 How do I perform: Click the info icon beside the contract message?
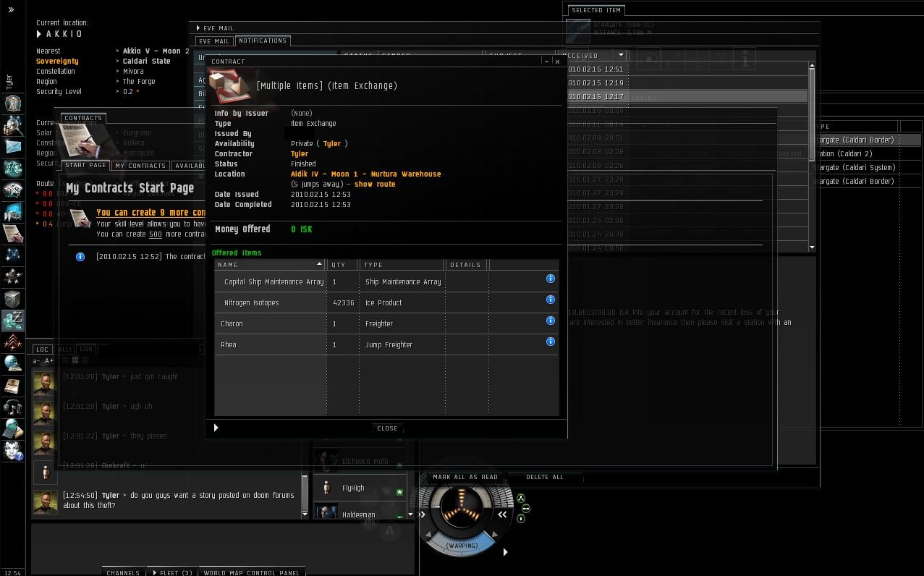(x=80, y=257)
